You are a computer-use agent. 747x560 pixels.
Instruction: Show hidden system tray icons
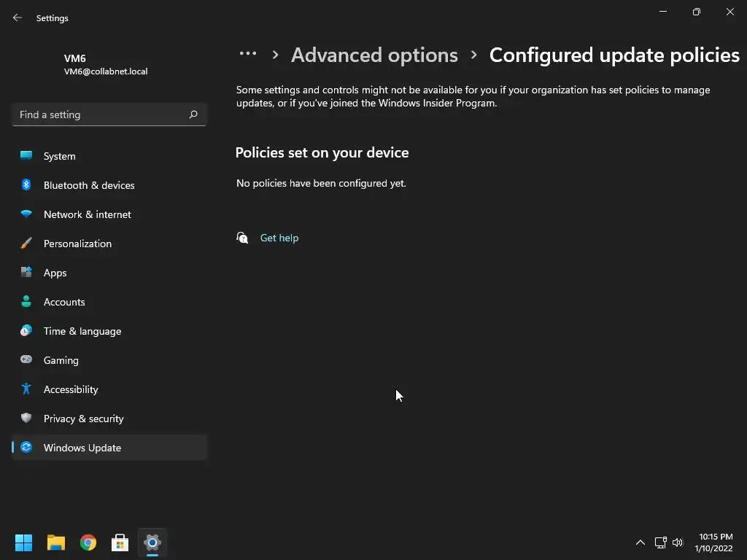click(x=640, y=542)
